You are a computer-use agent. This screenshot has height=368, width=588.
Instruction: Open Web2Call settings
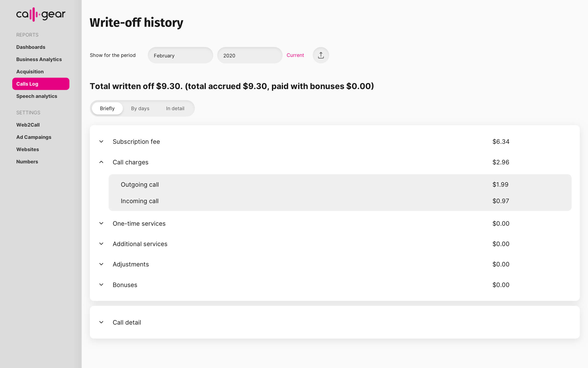[x=28, y=125]
